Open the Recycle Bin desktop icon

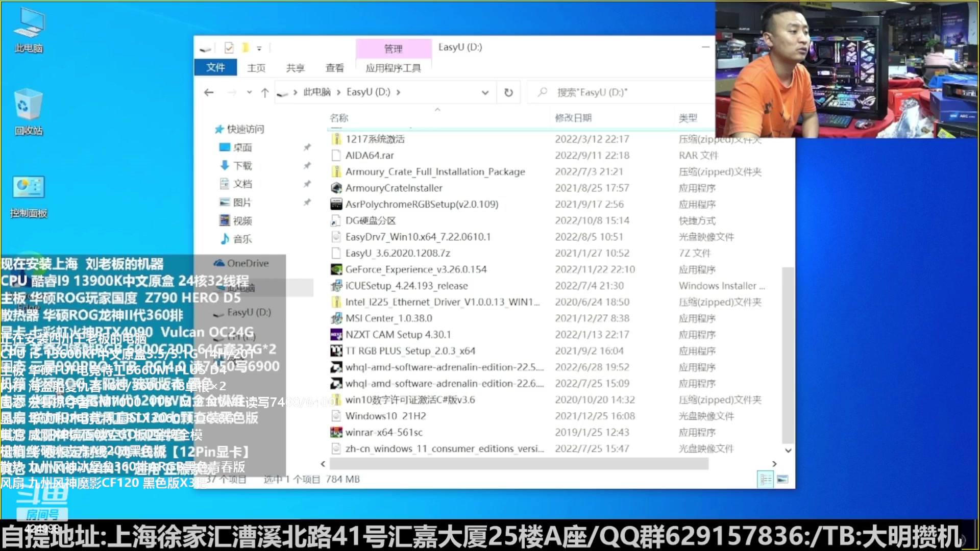click(29, 112)
